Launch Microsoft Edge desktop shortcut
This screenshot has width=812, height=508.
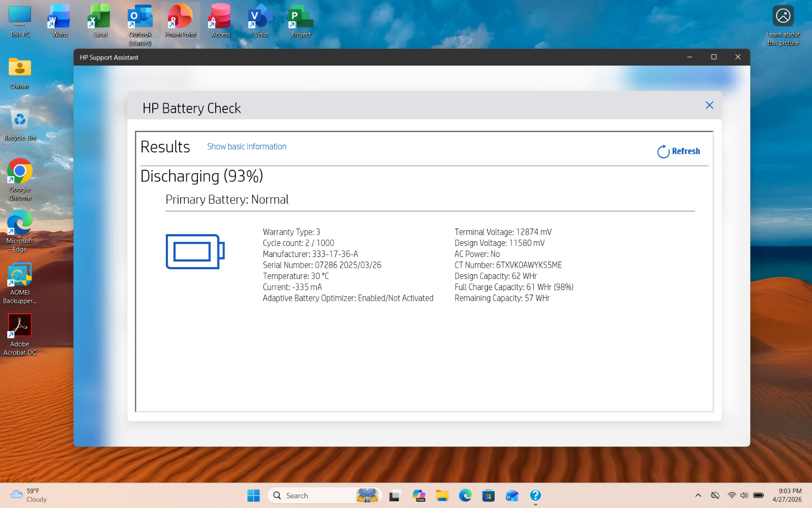(20, 232)
